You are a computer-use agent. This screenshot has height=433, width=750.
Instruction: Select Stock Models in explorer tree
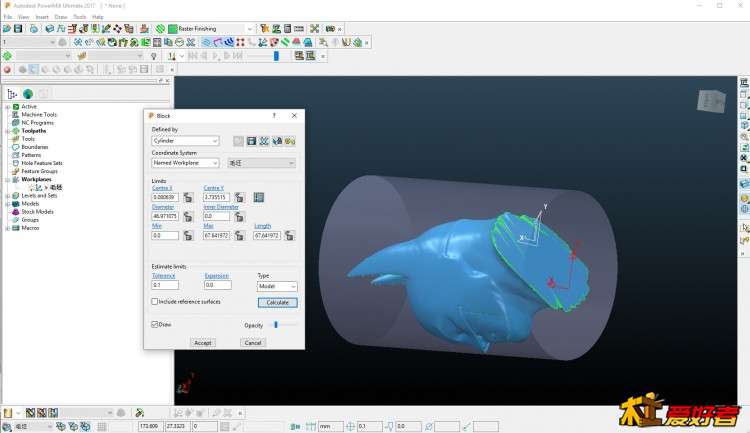[x=37, y=211]
